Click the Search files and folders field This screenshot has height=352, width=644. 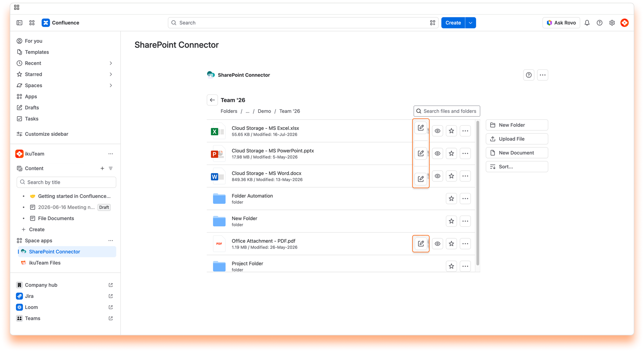[447, 111]
